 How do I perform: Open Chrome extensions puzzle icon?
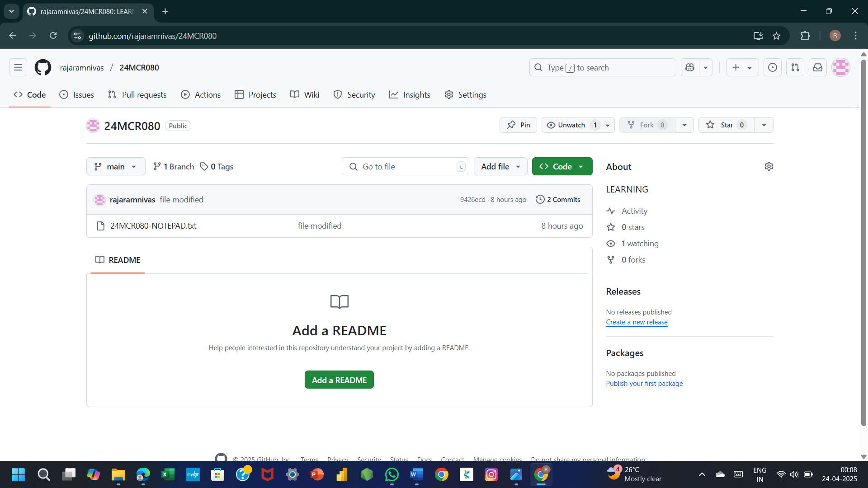click(x=805, y=36)
